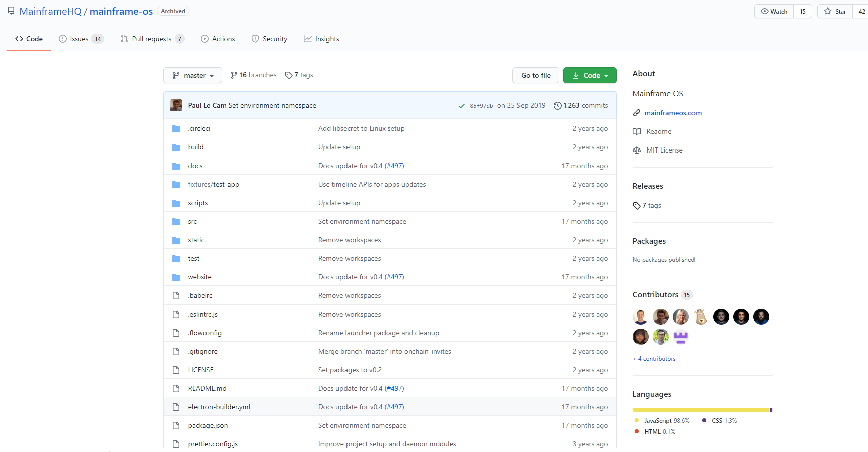
Task: Open the Pull requests tab
Action: pyautogui.click(x=152, y=39)
